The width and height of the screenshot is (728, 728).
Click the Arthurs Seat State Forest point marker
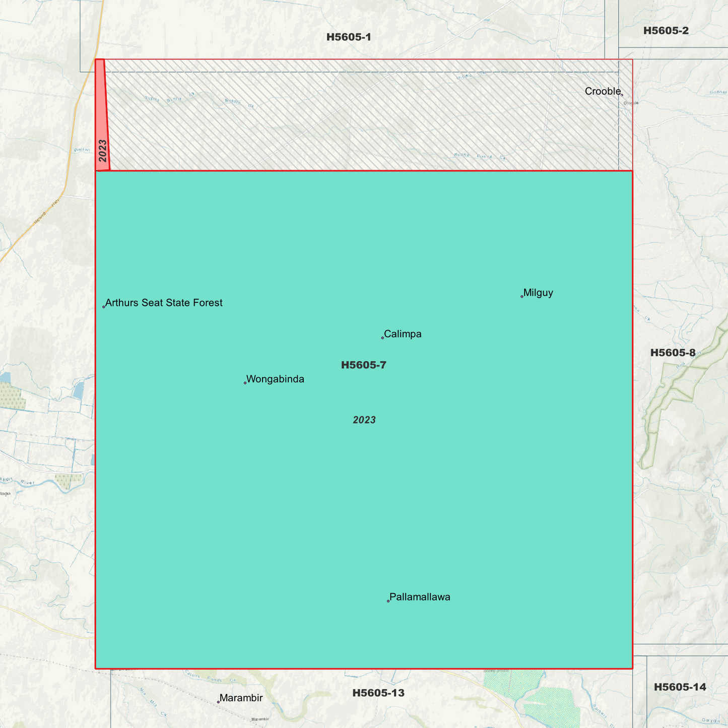(x=104, y=306)
